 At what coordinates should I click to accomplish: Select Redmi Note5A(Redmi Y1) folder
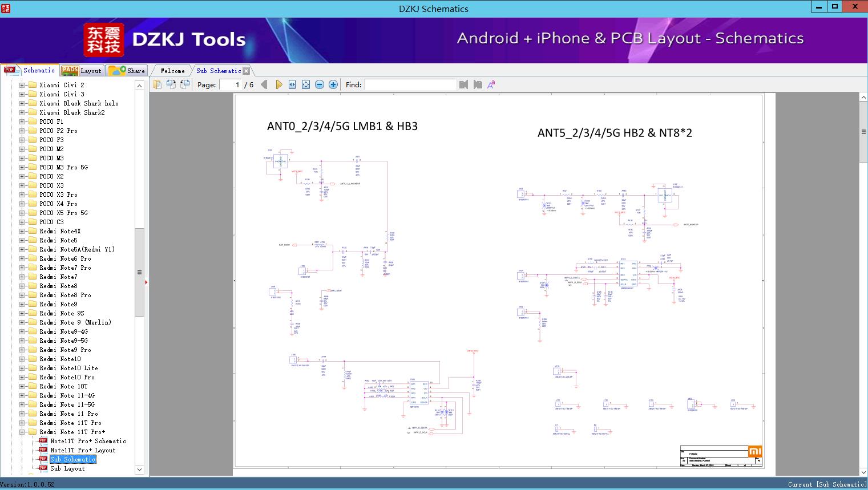tap(77, 249)
